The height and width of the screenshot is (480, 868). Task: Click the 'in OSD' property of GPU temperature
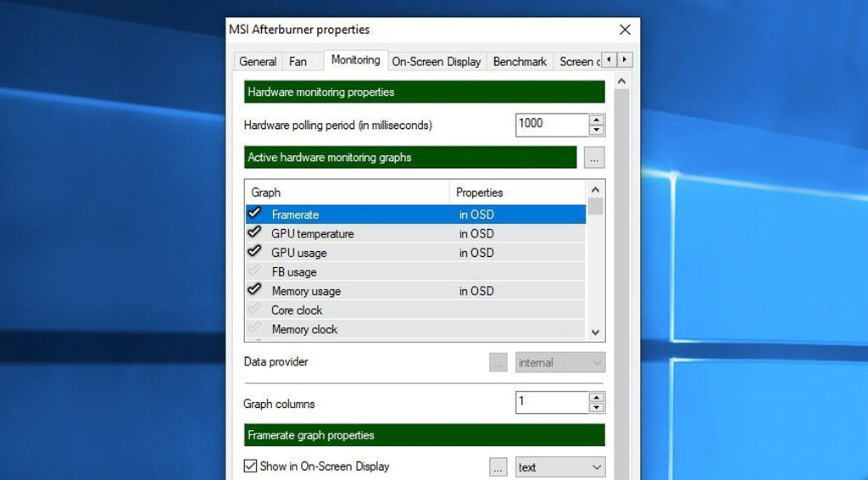[x=476, y=233]
